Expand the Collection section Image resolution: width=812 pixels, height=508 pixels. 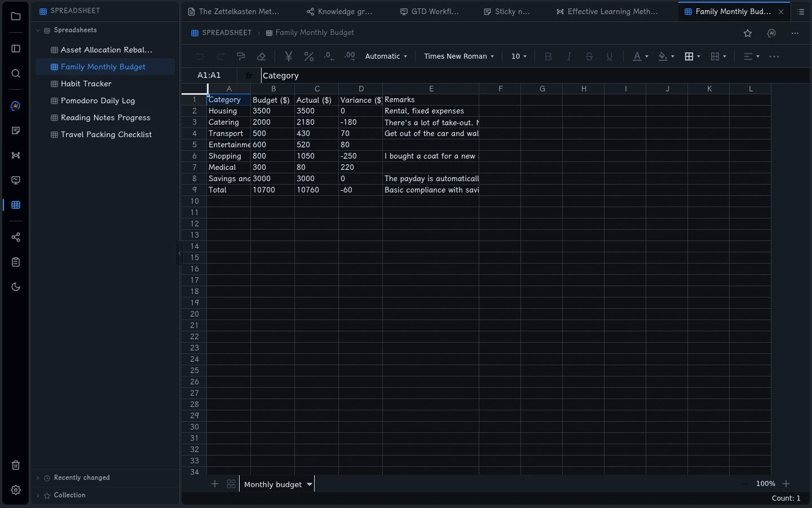38,496
